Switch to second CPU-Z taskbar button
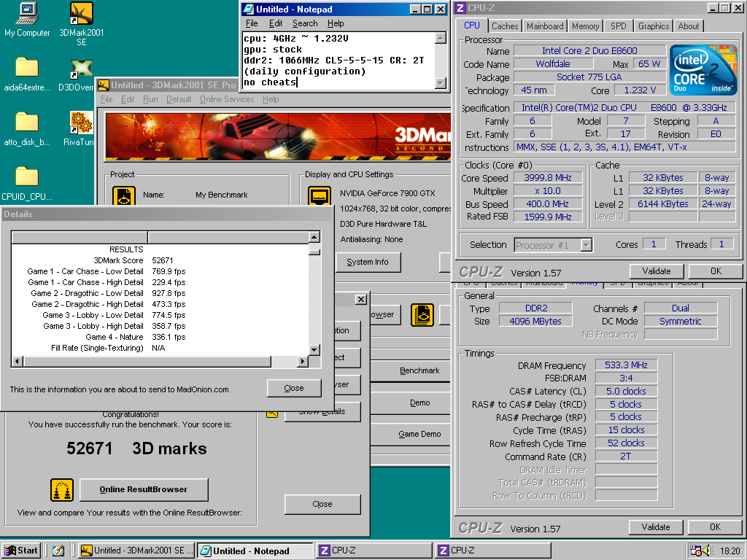Image resolution: width=747 pixels, height=560 pixels. click(494, 551)
